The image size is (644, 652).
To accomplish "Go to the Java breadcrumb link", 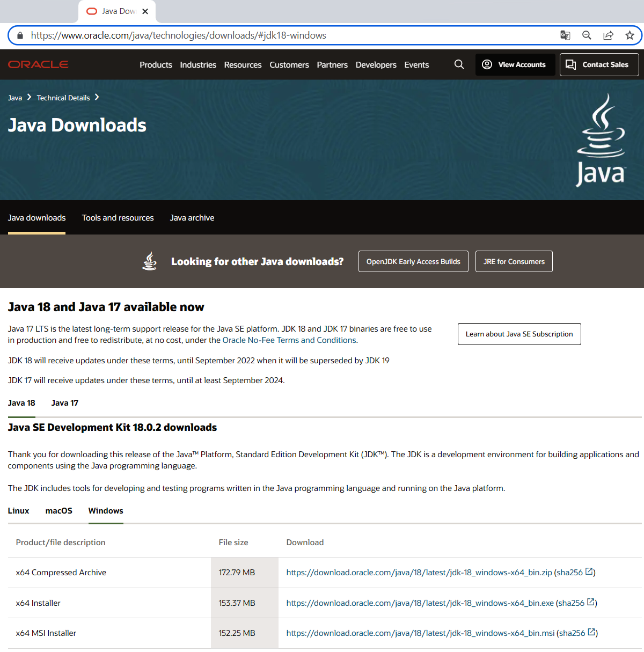I will click(x=15, y=98).
